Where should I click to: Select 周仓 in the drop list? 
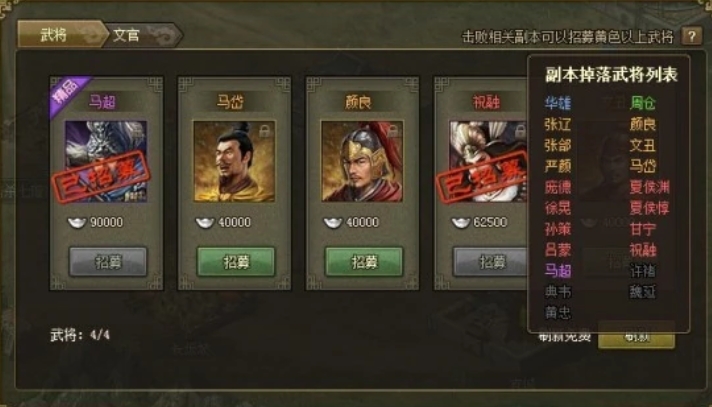pos(643,103)
